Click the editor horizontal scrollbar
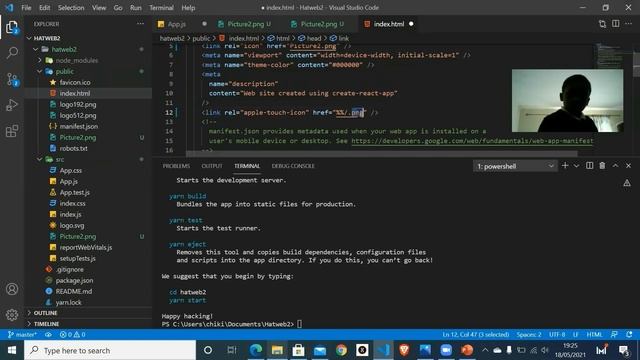This screenshot has height=360, width=640. click(381, 154)
